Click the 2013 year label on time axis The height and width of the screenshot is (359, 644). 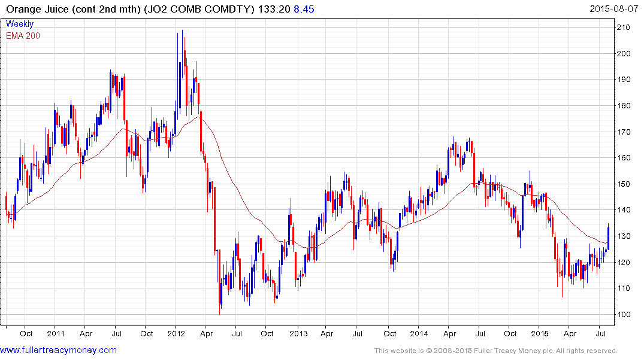(298, 333)
